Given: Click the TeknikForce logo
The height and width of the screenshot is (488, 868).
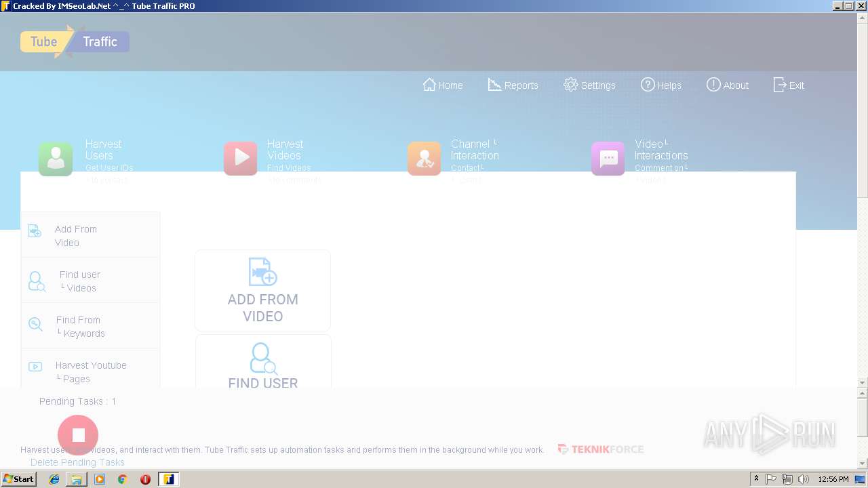Looking at the screenshot, I should 600,449.
